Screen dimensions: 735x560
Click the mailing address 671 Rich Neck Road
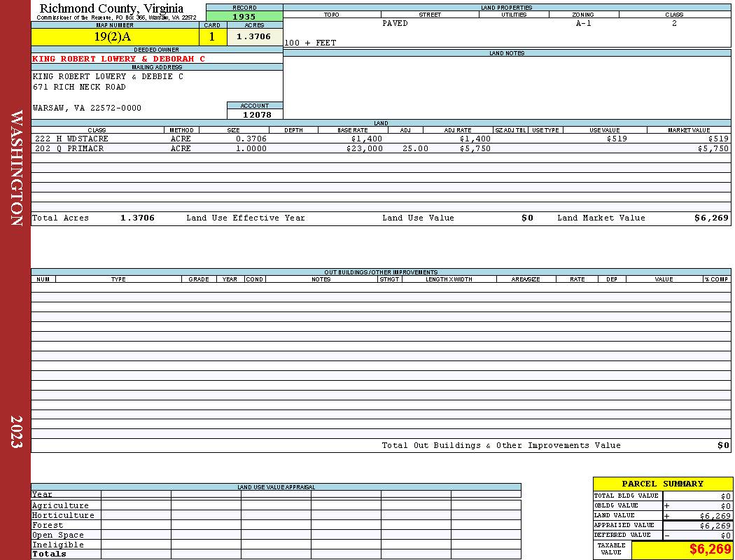click(79, 87)
